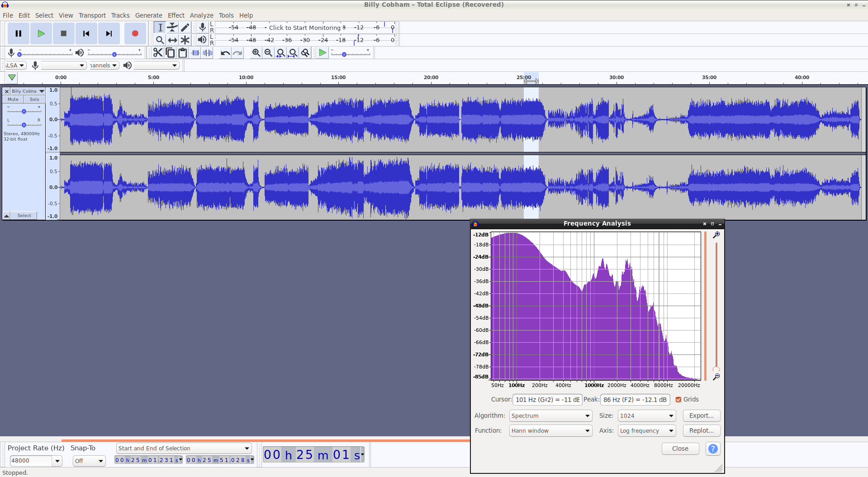This screenshot has width=868, height=477.
Task: Click the recording meter microphone icon
Action: point(203,28)
